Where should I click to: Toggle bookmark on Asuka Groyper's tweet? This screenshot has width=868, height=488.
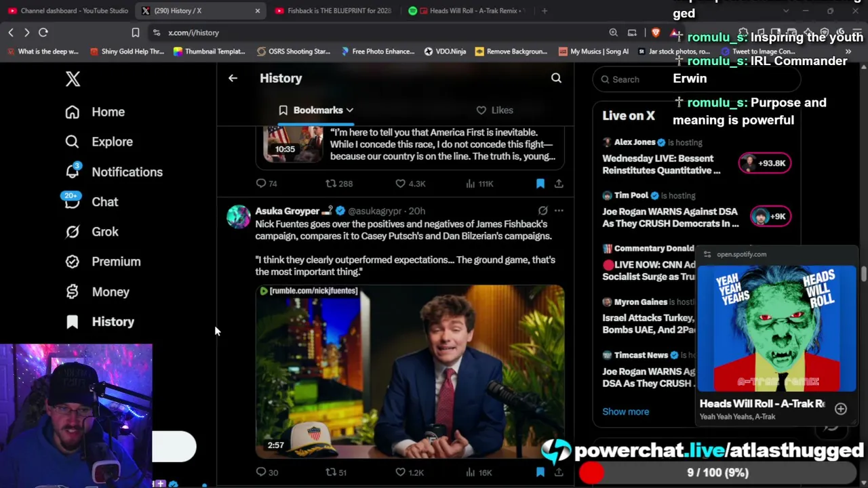(540, 472)
